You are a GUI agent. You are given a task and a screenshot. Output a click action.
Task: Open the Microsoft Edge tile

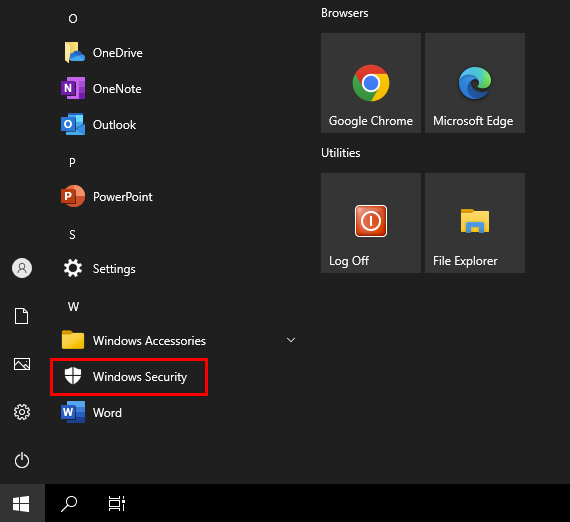(475, 83)
